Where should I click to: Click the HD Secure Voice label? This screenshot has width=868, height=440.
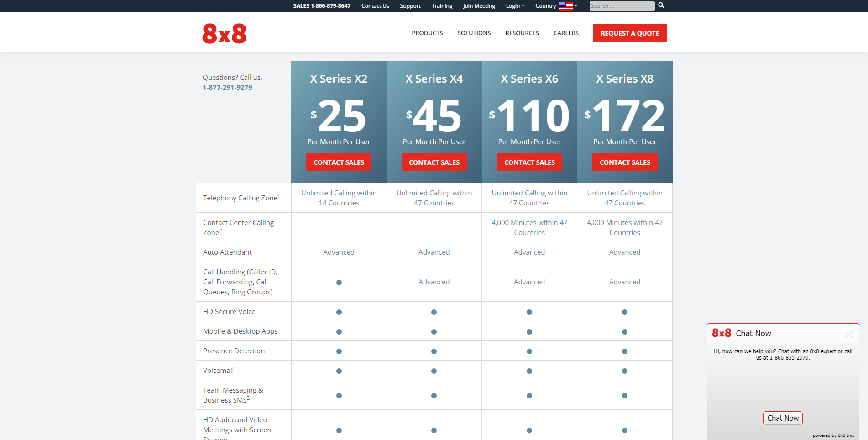pyautogui.click(x=229, y=311)
